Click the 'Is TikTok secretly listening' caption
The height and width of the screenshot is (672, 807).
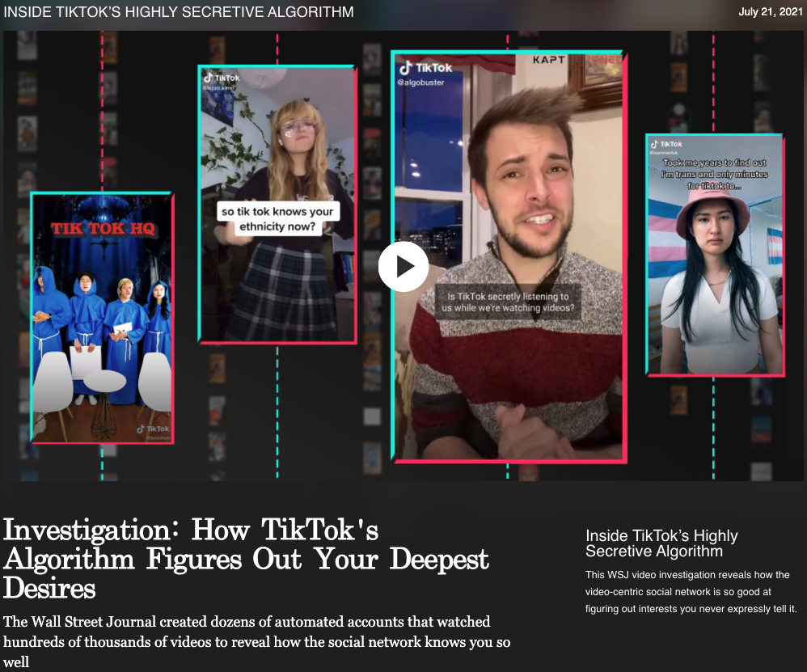click(x=508, y=302)
